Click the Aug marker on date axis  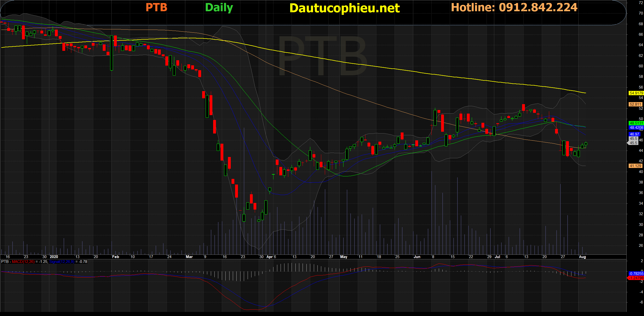582,257
